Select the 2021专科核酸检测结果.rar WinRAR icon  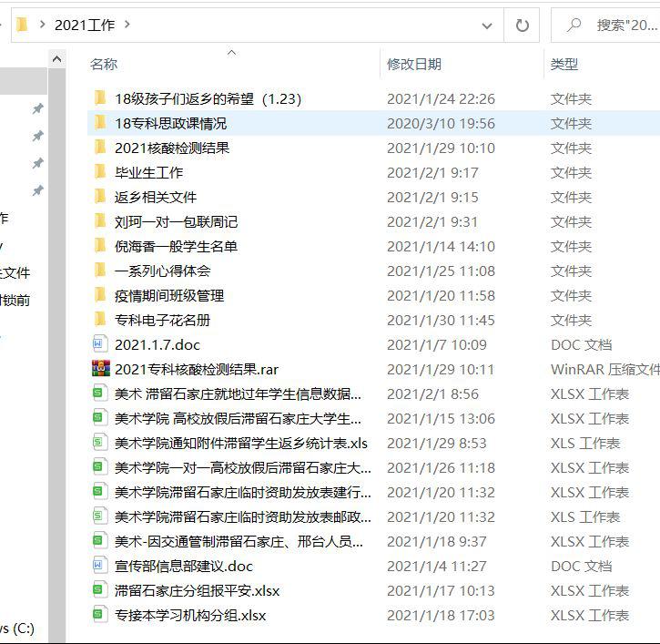[x=101, y=369]
